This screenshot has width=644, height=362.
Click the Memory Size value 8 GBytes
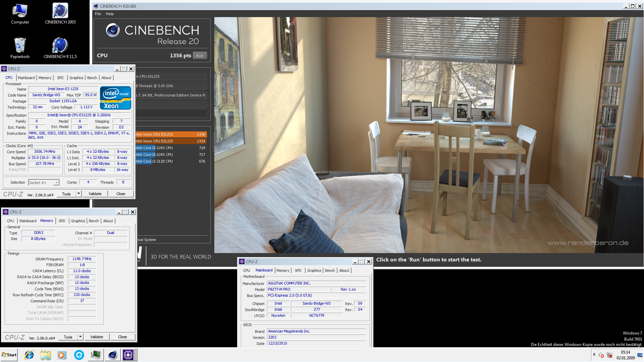(38, 239)
